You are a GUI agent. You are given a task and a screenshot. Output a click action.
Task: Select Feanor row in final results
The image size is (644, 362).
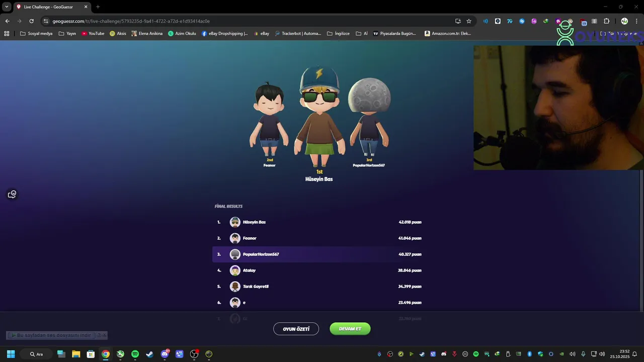[x=319, y=238]
